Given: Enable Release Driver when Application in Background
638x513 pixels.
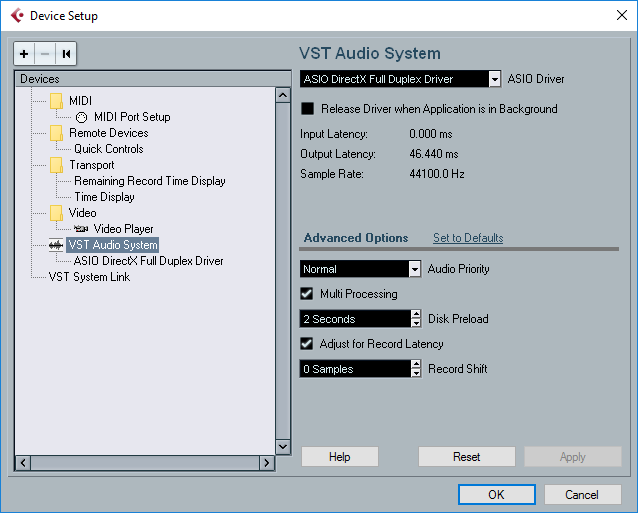Looking at the screenshot, I should tap(307, 109).
